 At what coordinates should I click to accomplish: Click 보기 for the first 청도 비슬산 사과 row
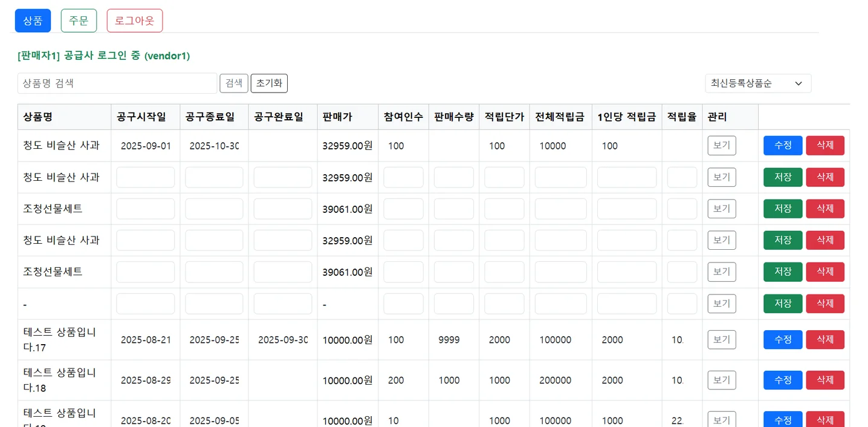(722, 145)
